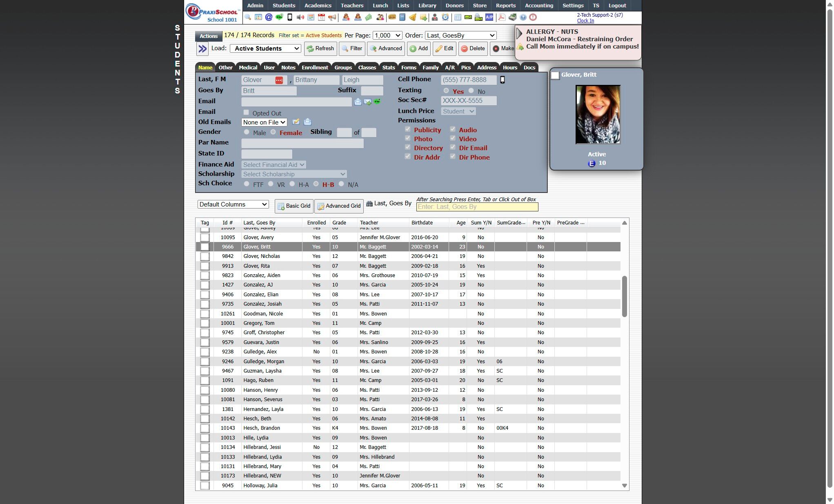
Task: Open the Default Columns dropdown
Action: pos(233,204)
